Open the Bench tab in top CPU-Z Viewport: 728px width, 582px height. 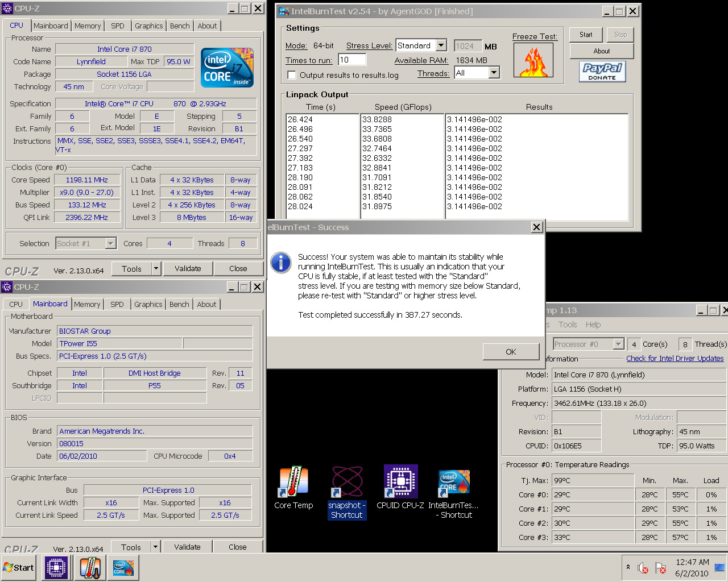pyautogui.click(x=180, y=26)
